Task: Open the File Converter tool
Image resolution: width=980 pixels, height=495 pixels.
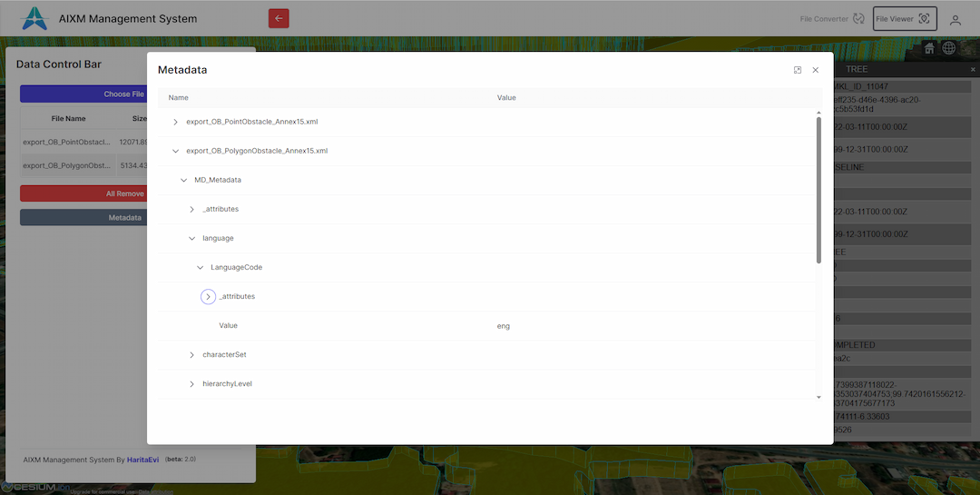Action: tap(831, 18)
